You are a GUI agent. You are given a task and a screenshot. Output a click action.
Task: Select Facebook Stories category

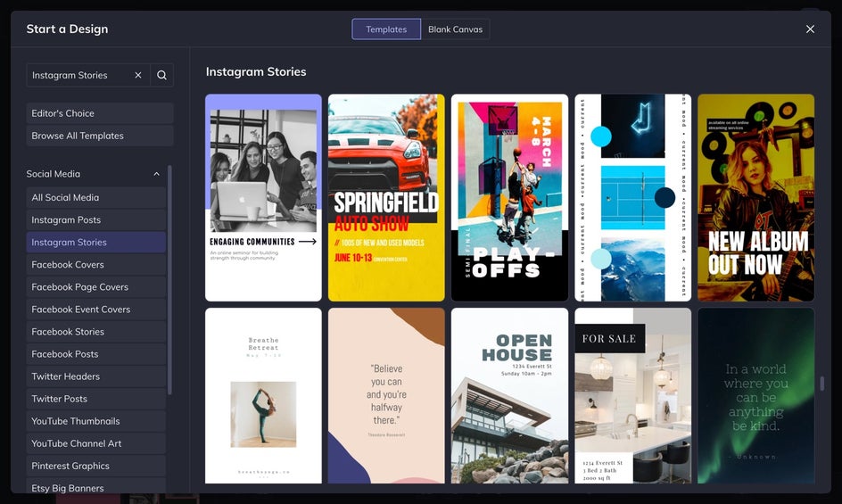96,332
